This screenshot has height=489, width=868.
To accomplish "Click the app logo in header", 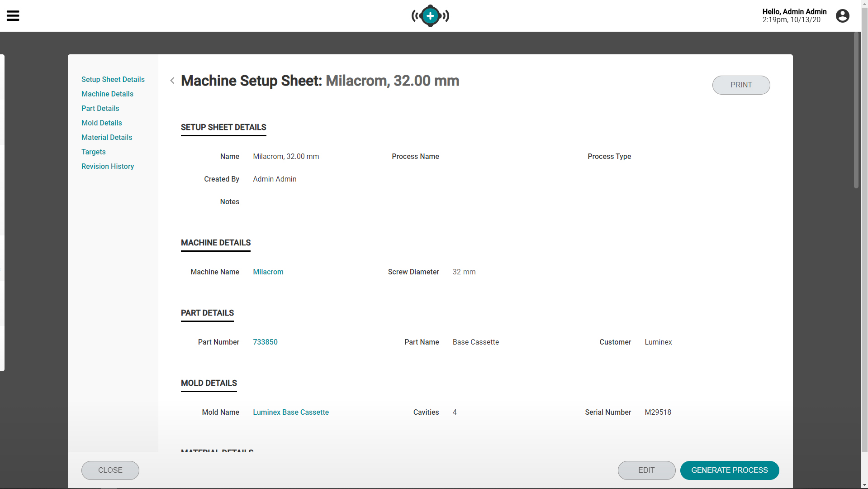I will tap(430, 16).
